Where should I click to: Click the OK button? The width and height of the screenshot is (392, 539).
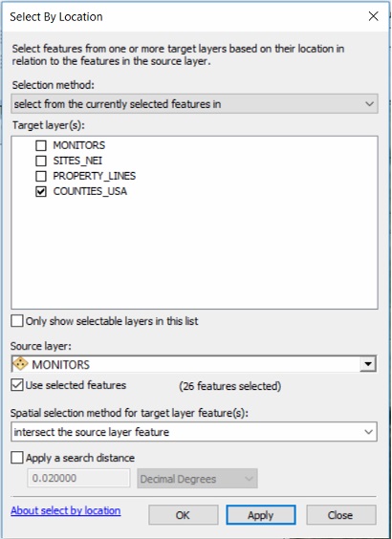[184, 515]
